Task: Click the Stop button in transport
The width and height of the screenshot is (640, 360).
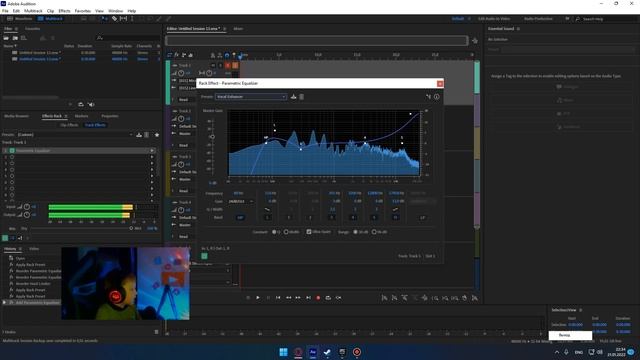Action: (x=248, y=298)
